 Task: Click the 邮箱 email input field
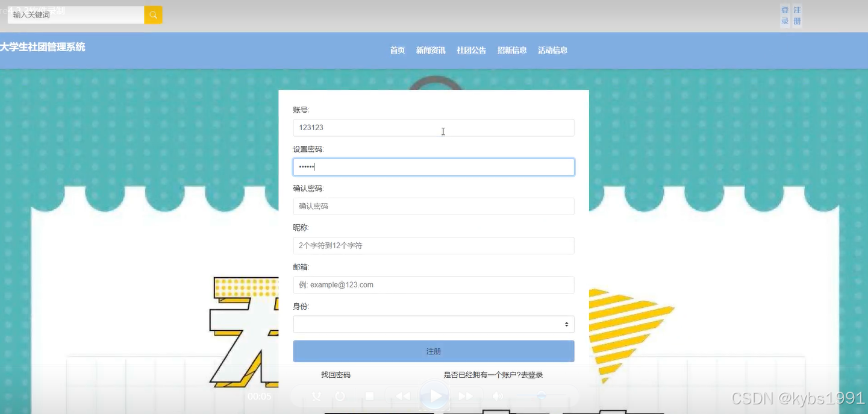pyautogui.click(x=434, y=284)
